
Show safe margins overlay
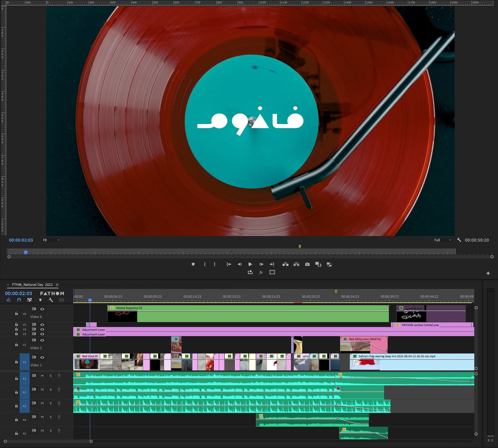(x=272, y=272)
